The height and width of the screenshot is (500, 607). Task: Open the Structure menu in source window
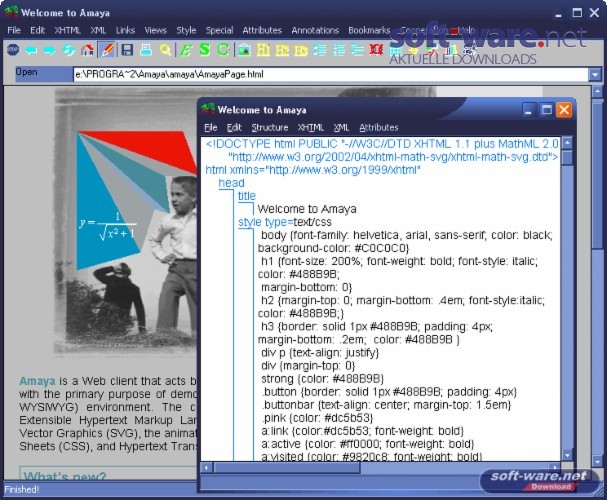(270, 127)
